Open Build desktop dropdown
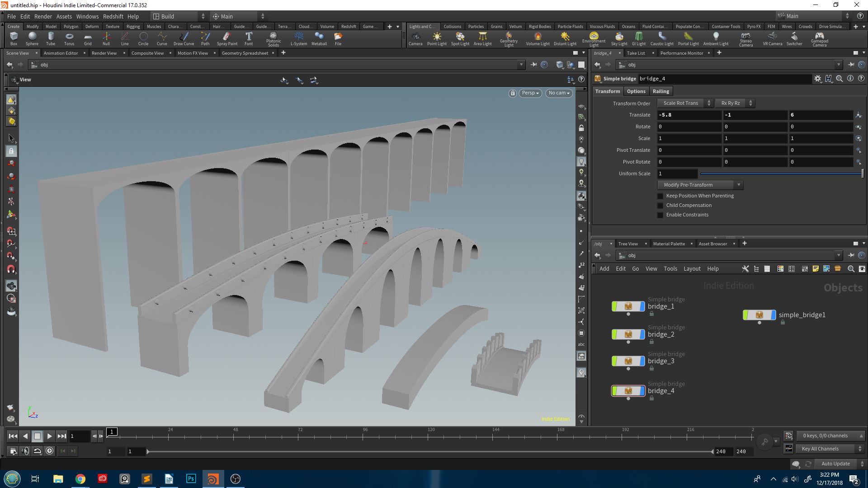The image size is (868, 488). 179,16
